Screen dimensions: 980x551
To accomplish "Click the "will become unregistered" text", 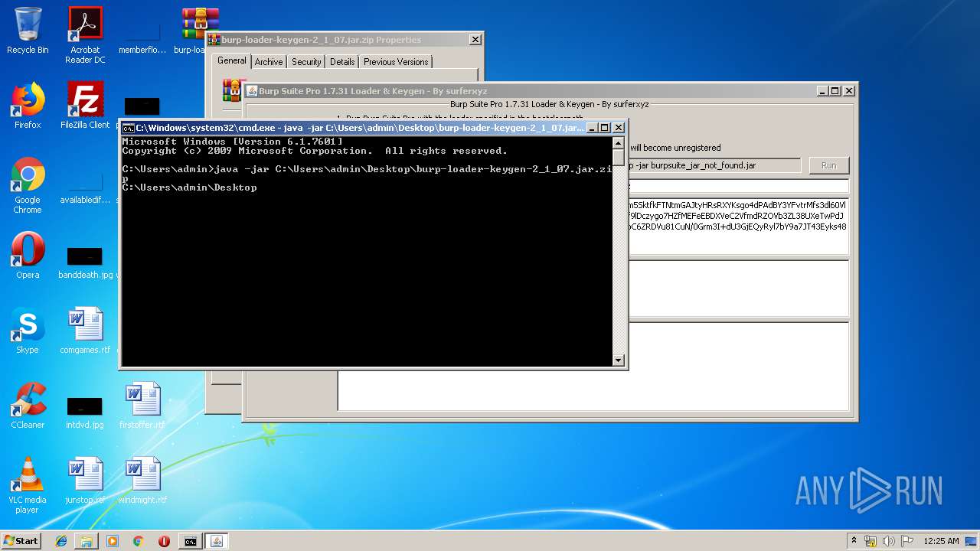I will (675, 148).
